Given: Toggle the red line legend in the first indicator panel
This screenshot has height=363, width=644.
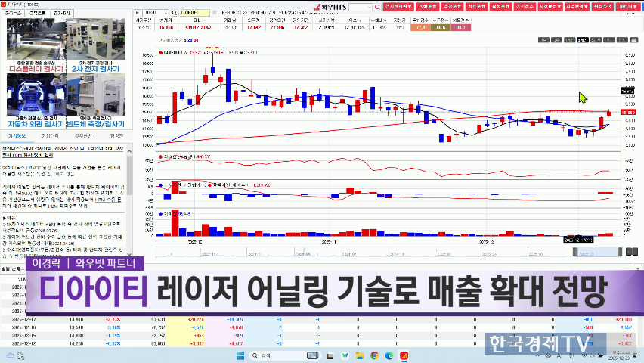Looking at the screenshot, I should pos(160,157).
